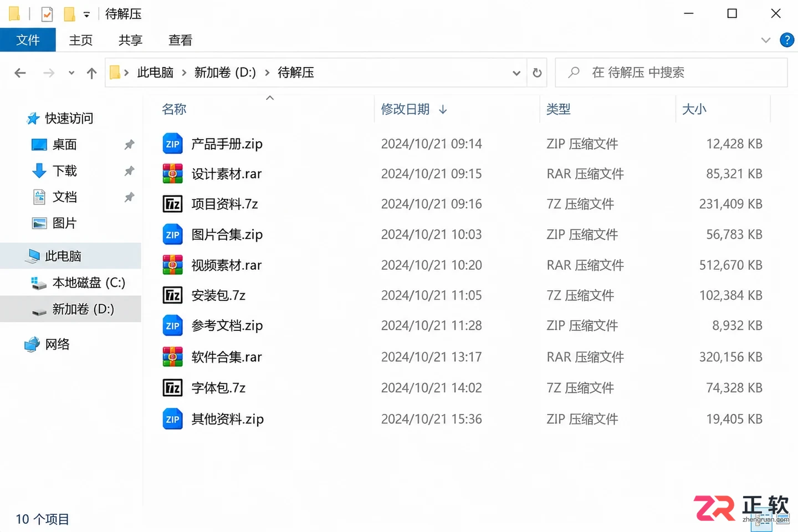Click the ZIP icon of 图片合集.zip
The height and width of the screenshot is (532, 798).
[x=172, y=235]
